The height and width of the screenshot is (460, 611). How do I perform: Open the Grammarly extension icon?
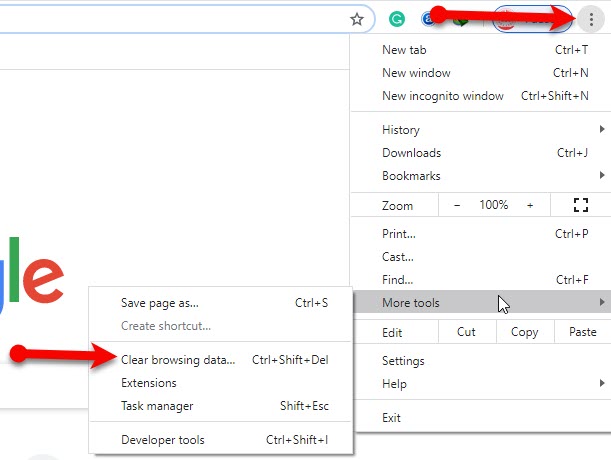[397, 18]
